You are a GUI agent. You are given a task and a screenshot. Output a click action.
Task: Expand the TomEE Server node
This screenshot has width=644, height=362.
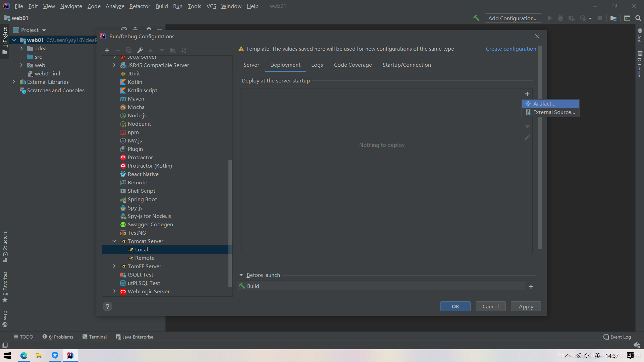point(114,266)
